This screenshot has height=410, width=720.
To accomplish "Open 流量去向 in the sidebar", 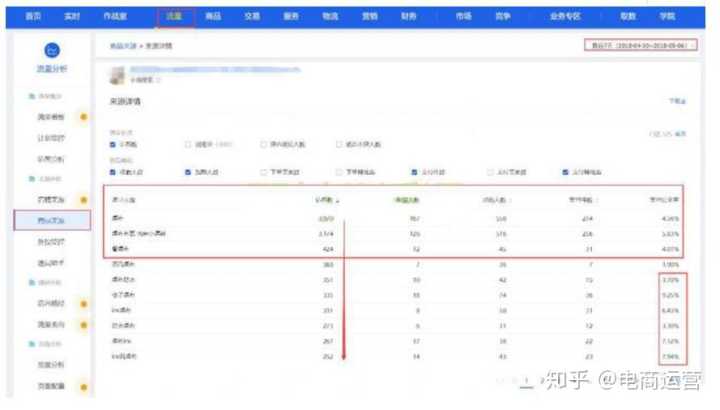I will click(x=51, y=325).
